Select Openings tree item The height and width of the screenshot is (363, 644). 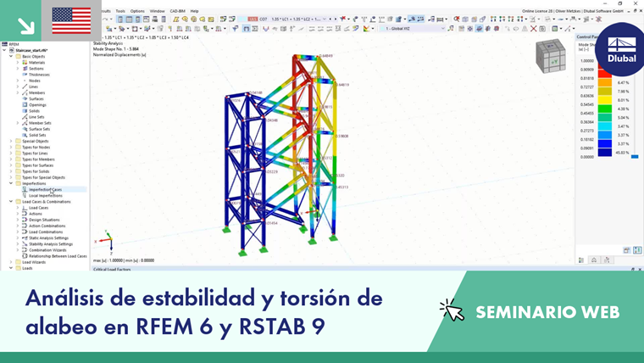coord(37,105)
